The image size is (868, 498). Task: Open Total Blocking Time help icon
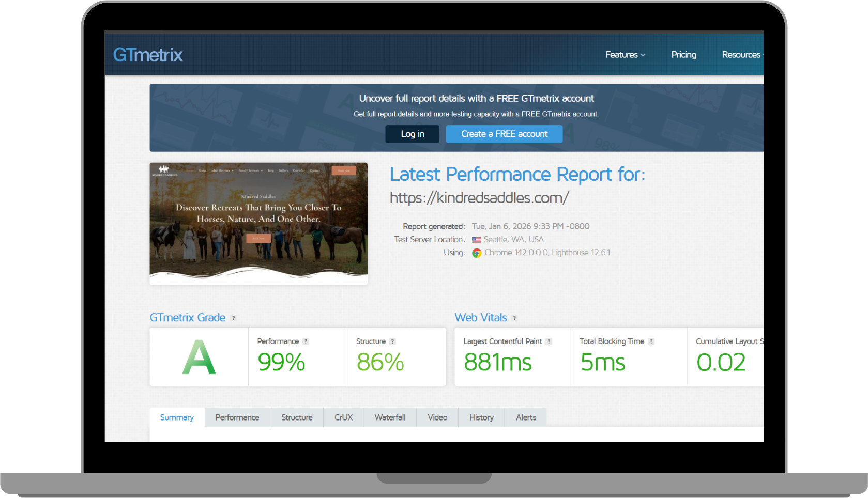[x=651, y=341]
